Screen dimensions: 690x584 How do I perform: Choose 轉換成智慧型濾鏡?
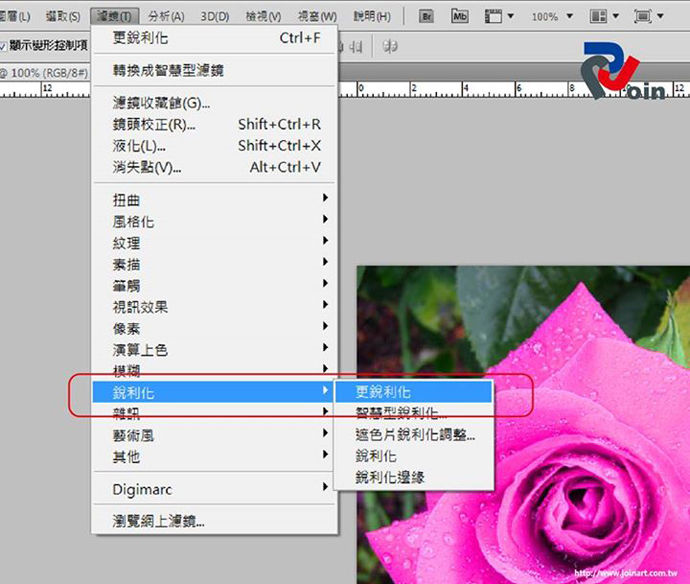(x=214, y=70)
